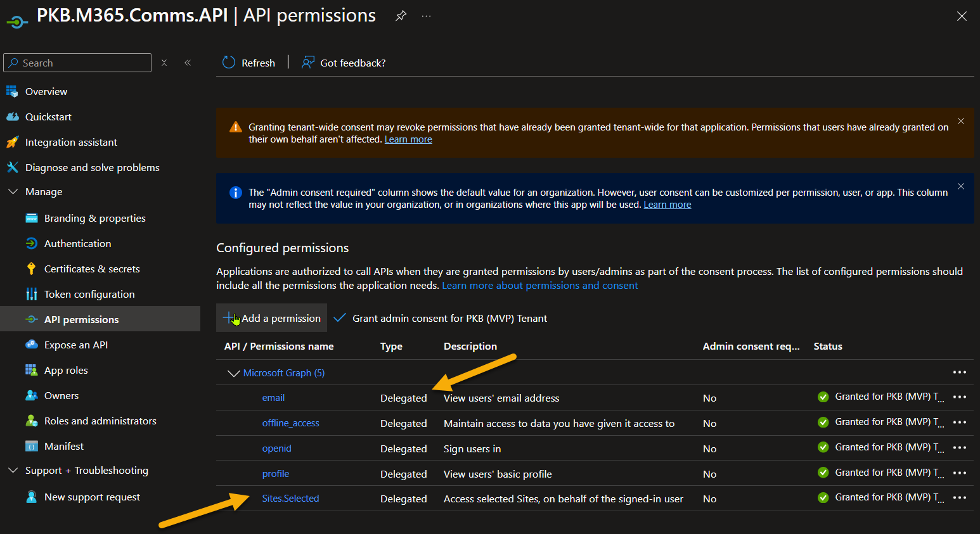
Task: Collapse the Microsoft Graph permissions group
Action: click(233, 373)
